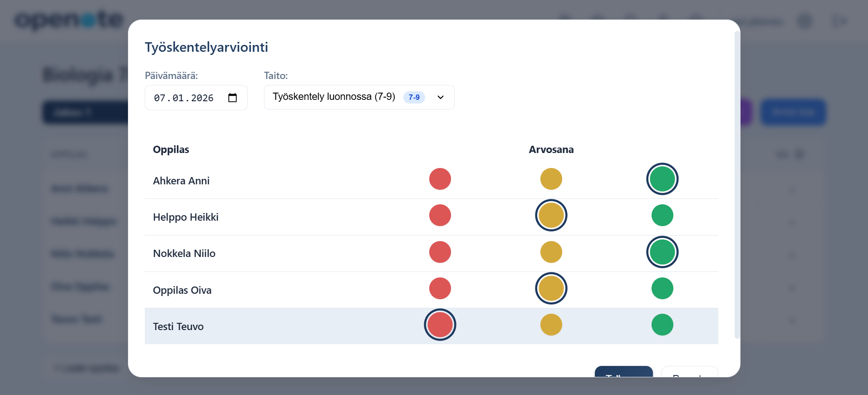
Task: Select yellow rating for Ahkera Anni
Action: pyautogui.click(x=551, y=179)
